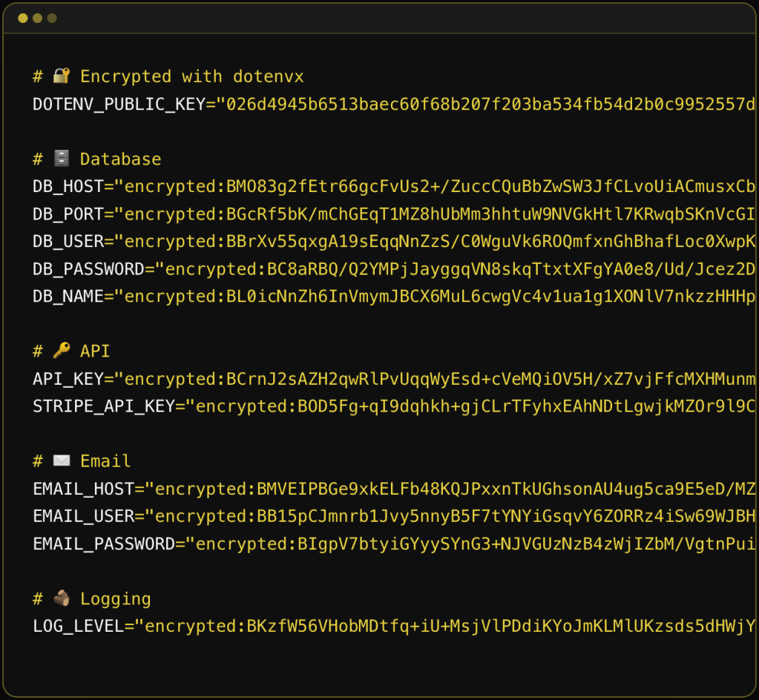Image resolution: width=759 pixels, height=700 pixels.
Task: Click the LOG_LEVEL variable name
Action: 78,626
